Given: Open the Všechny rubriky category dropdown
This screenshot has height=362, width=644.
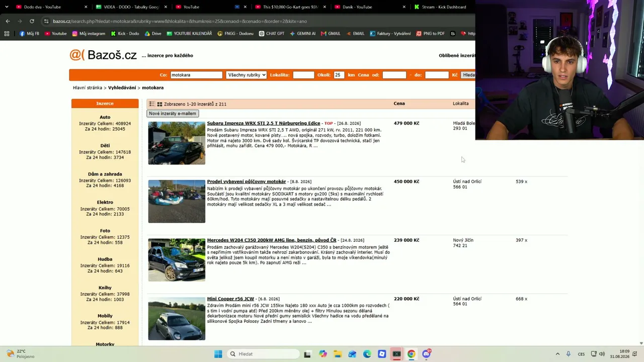Looking at the screenshot, I should coord(246,75).
